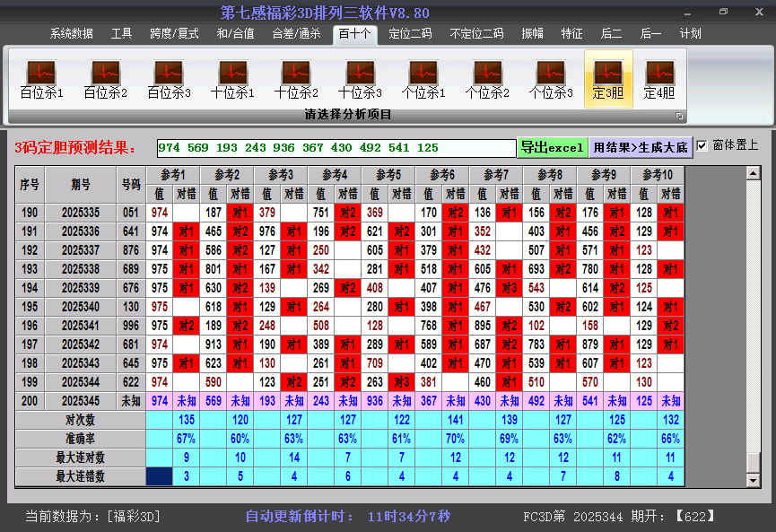Open the 跨度/复式 tab
Image resolution: width=776 pixels, height=532 pixels.
point(174,34)
